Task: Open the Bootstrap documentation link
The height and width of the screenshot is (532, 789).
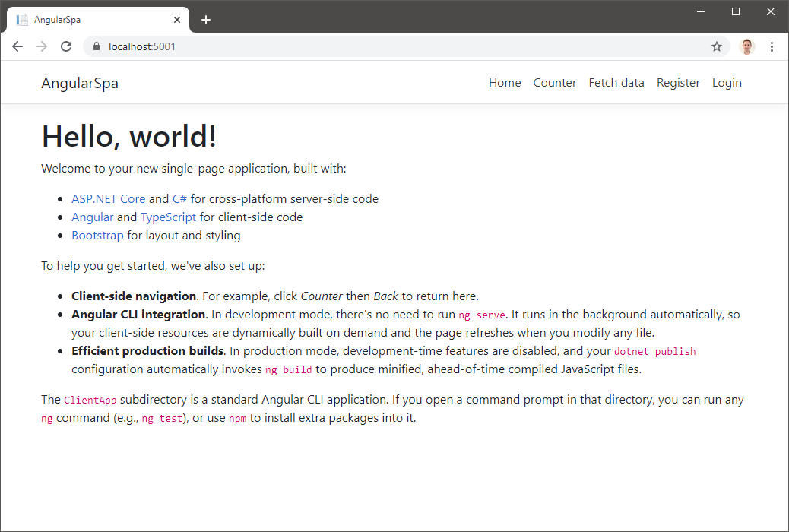Action: click(97, 235)
